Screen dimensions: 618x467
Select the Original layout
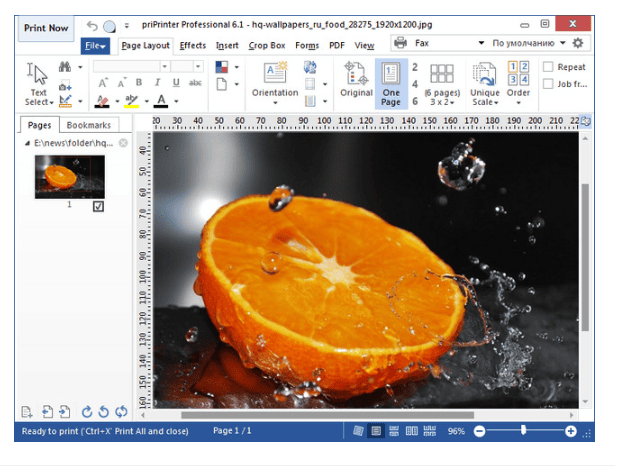[356, 79]
